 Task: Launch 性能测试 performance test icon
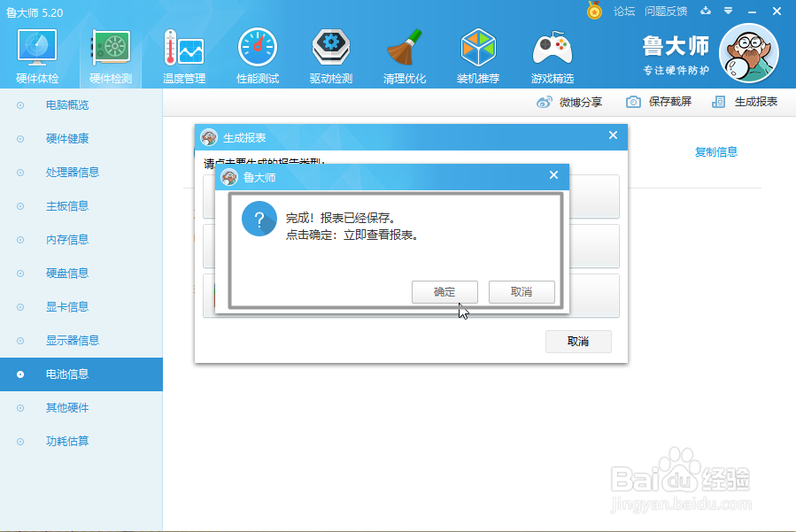point(258,48)
